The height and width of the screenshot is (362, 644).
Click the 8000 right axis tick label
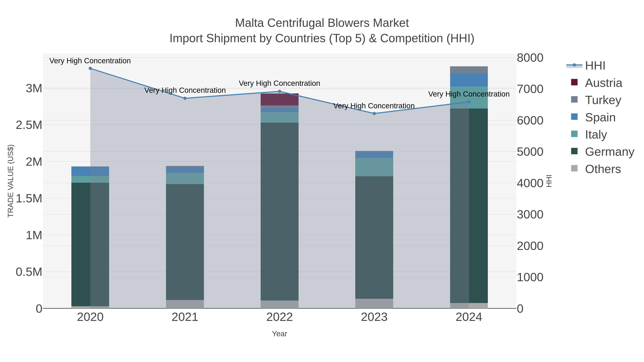tap(530, 58)
